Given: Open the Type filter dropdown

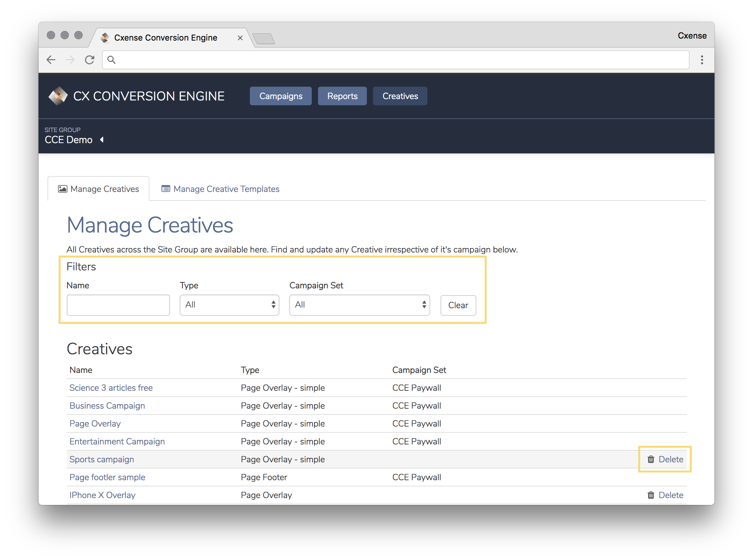Looking at the screenshot, I should tap(230, 305).
